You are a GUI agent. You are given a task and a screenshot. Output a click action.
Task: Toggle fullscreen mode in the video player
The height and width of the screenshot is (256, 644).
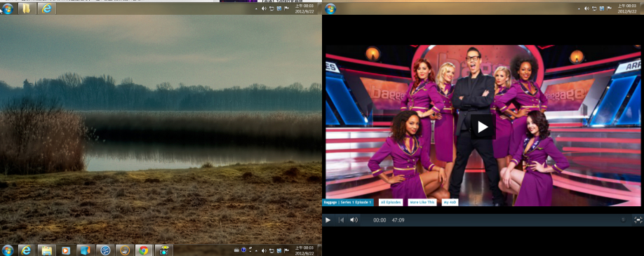(x=638, y=220)
